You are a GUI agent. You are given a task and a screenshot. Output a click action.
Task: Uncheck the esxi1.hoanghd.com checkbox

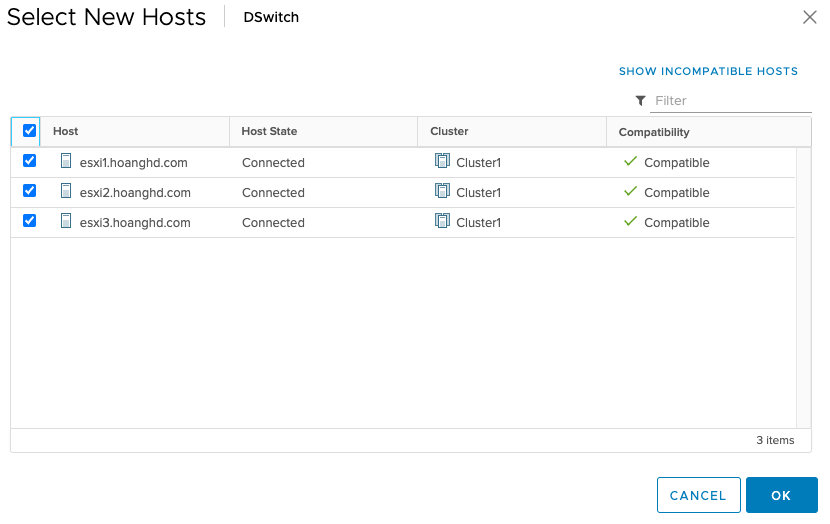click(30, 160)
